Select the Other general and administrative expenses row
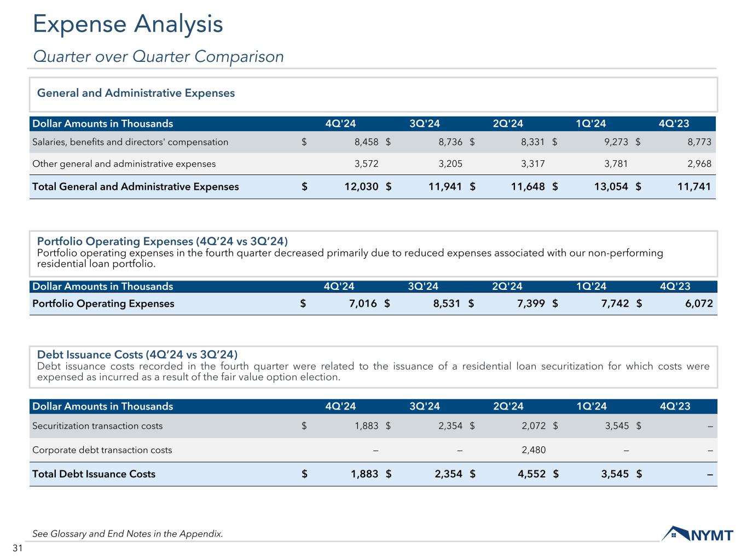This screenshot has height=560, width=747. pyautogui.click(x=124, y=164)
